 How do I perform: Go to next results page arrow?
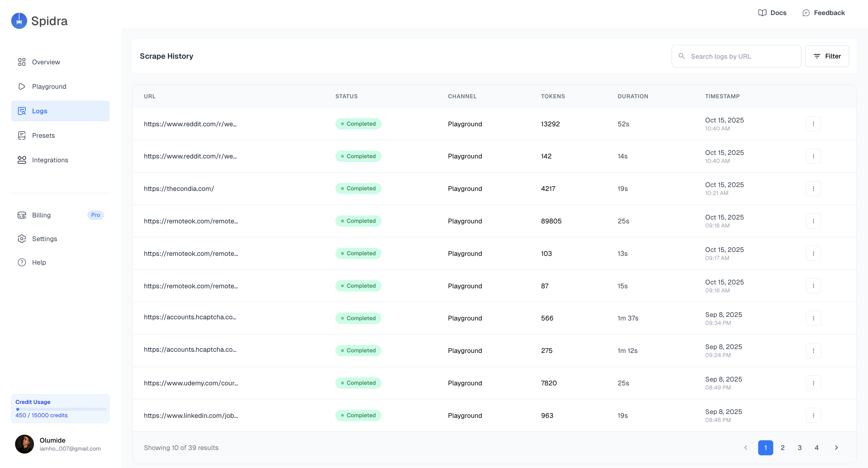tap(836, 447)
